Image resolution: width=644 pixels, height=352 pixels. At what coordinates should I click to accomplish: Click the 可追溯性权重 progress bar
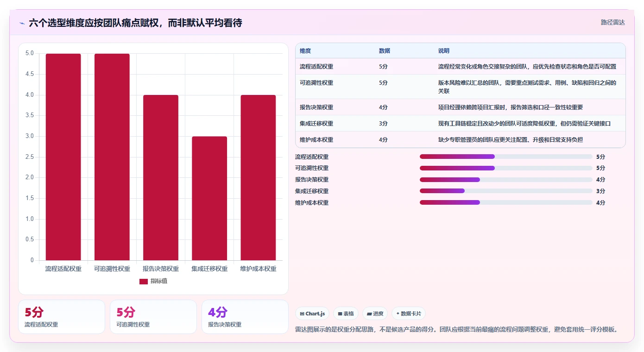(506, 168)
